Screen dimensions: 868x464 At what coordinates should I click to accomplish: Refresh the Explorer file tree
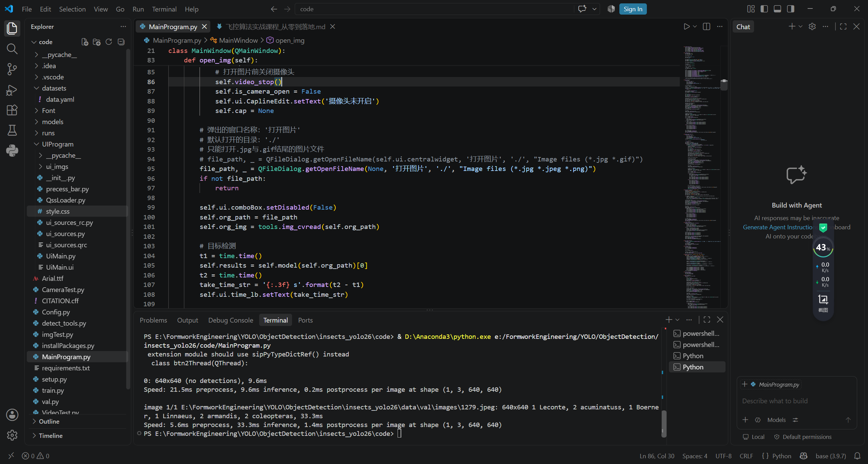(109, 42)
